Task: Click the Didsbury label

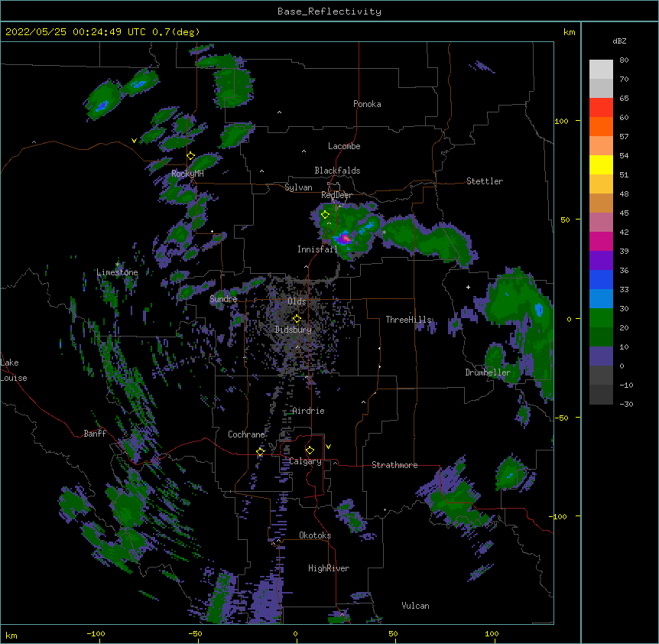Action: tap(294, 330)
